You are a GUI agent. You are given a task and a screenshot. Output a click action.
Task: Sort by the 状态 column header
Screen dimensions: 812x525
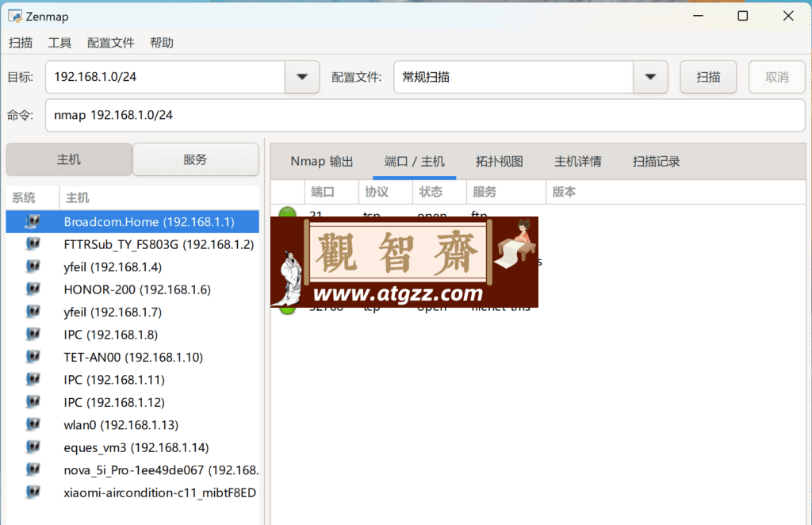click(x=439, y=192)
